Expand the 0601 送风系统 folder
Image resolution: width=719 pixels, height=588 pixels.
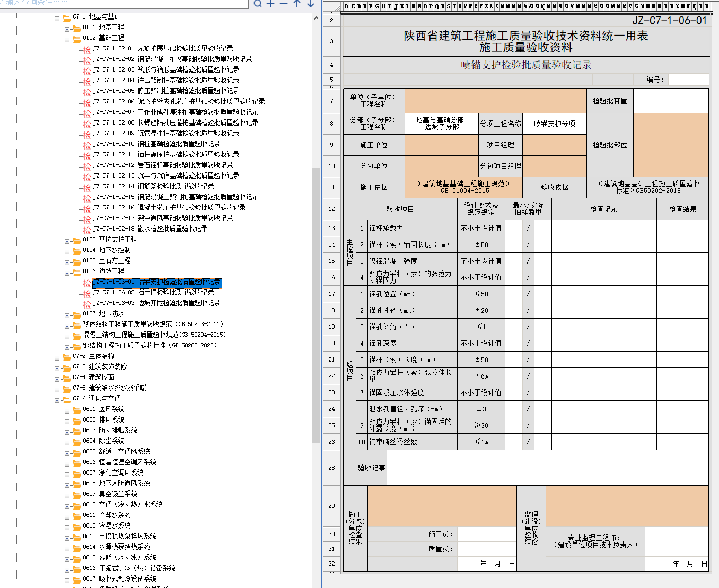[x=67, y=410]
